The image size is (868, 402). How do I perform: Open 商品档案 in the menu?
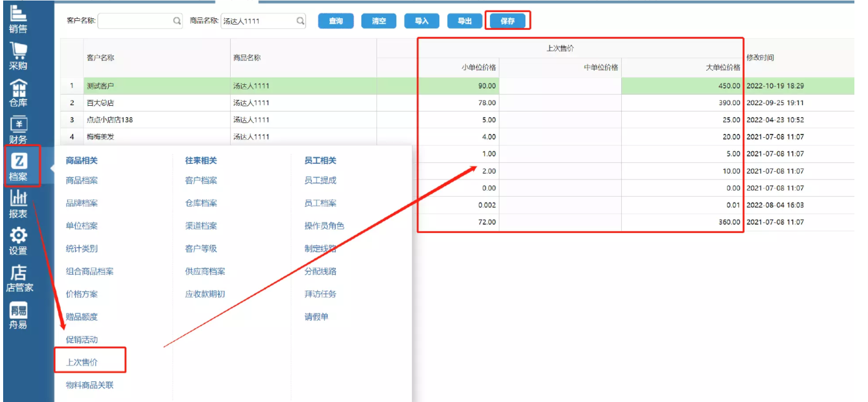click(x=82, y=181)
